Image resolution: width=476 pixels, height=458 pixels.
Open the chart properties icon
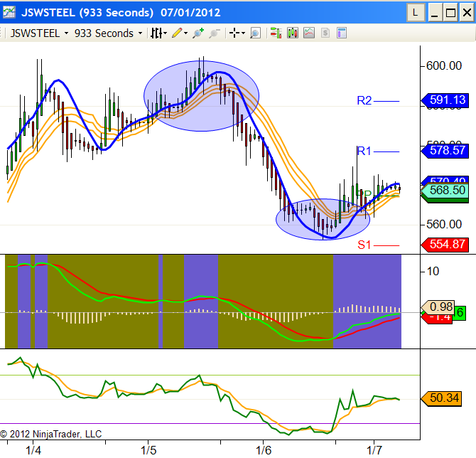pos(342,33)
